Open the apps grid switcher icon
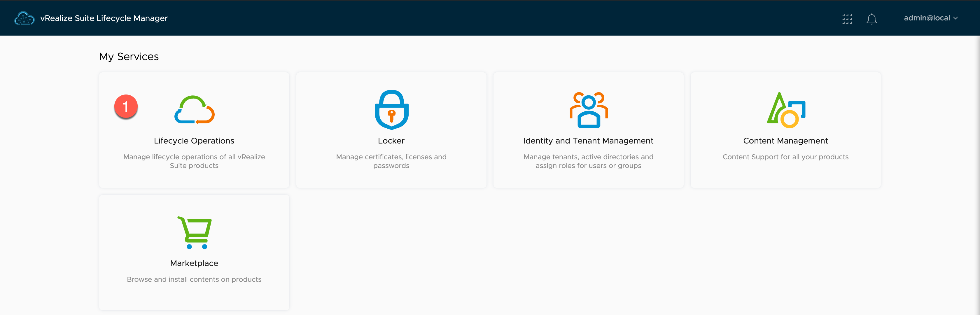This screenshot has height=315, width=980. coord(847,19)
